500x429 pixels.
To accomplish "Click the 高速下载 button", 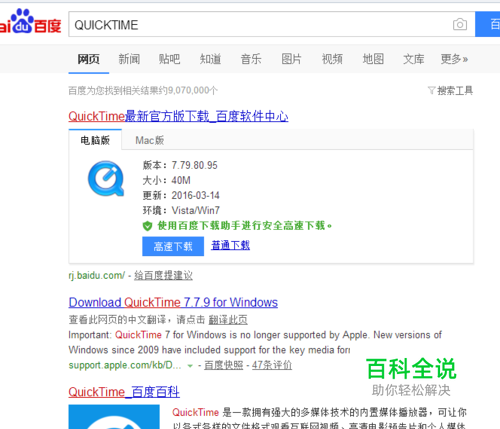I will tap(173, 246).
